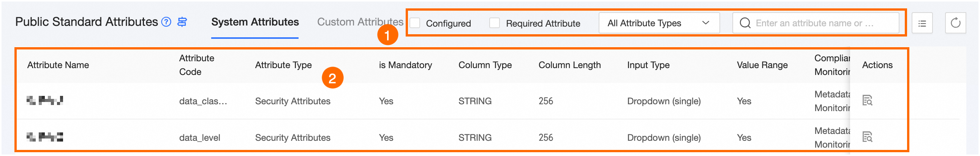This screenshot has height=156, width=980.
Task: Open the list view settings icon
Action: pos(922,24)
